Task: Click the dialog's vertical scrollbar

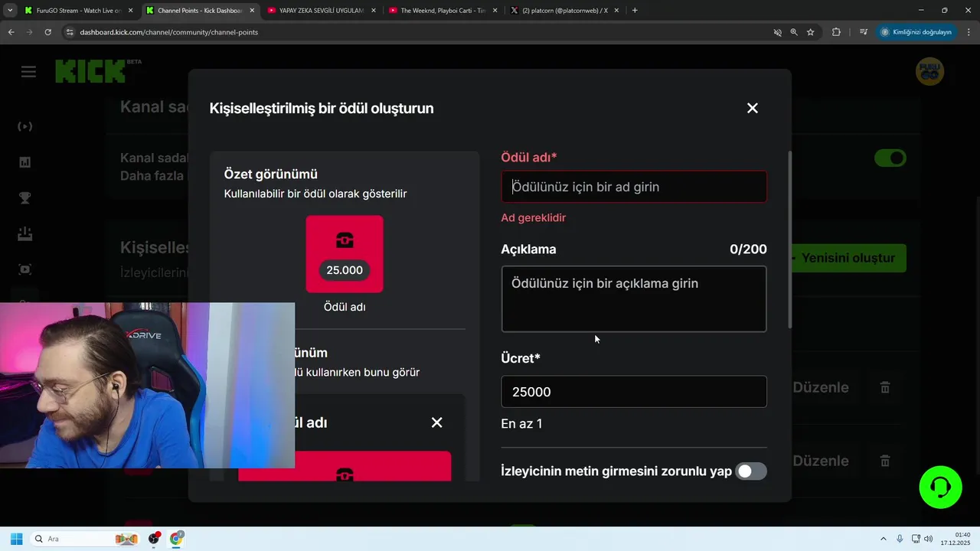Action: 791,240
